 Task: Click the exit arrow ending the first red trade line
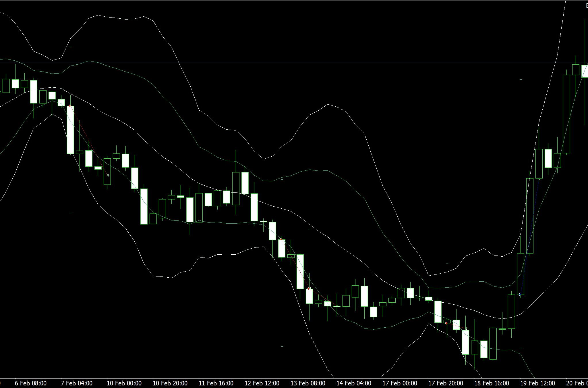[108, 175]
